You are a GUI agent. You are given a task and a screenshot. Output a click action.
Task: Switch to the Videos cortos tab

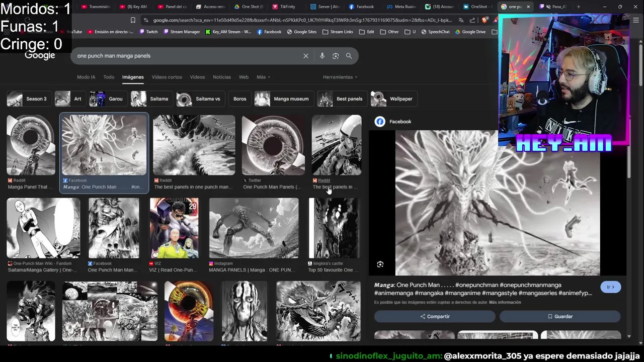pos(167,77)
